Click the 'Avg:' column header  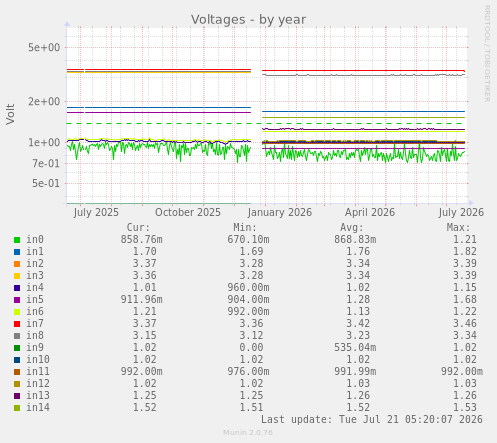coord(352,228)
